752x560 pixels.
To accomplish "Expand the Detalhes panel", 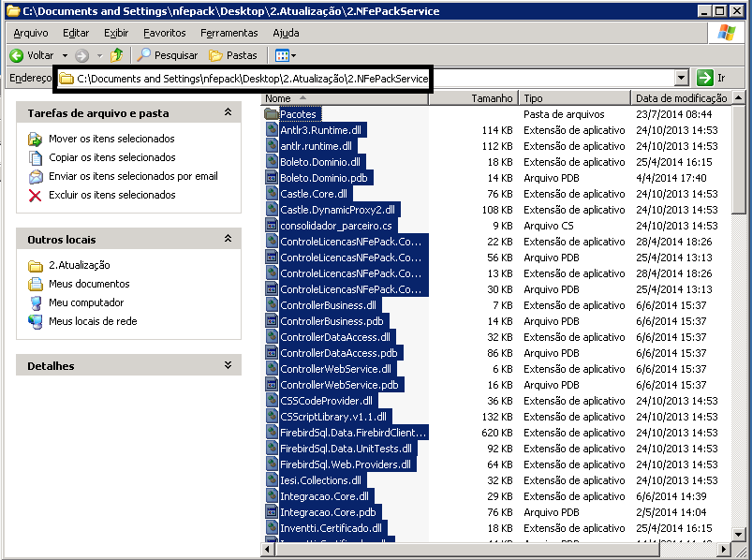I will pos(228,365).
